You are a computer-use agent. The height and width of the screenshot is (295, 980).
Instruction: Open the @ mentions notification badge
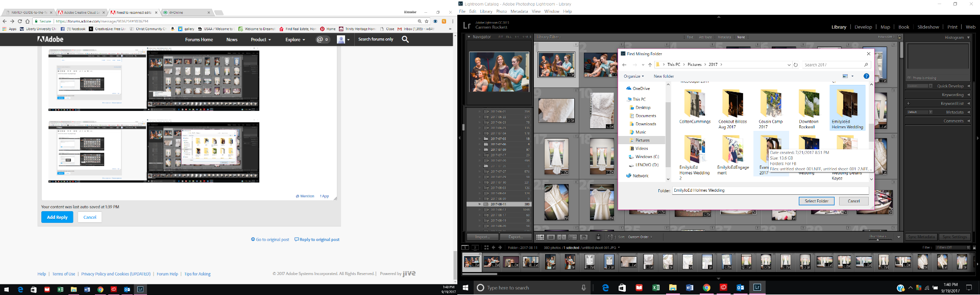click(x=323, y=39)
